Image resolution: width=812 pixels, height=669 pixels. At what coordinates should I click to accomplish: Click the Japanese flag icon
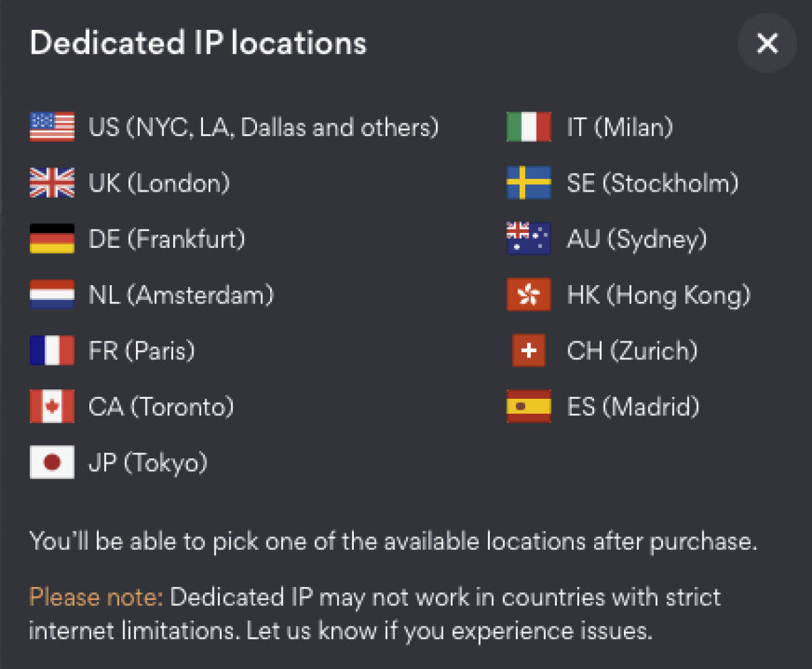[x=52, y=463]
